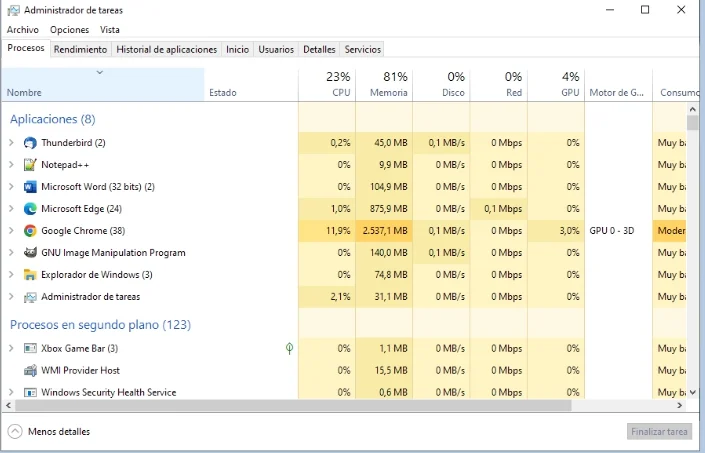Click the Microsoft Edge icon
This screenshot has height=453, width=705.
tap(30, 209)
